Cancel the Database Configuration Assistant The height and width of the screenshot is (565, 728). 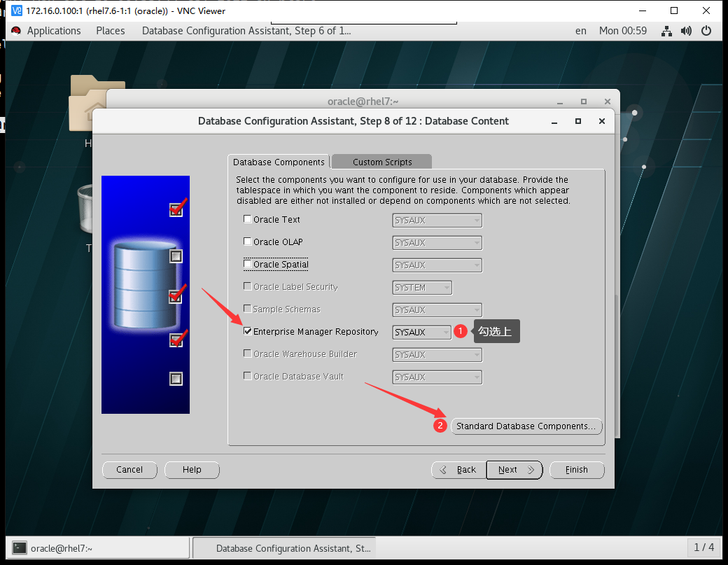point(129,470)
